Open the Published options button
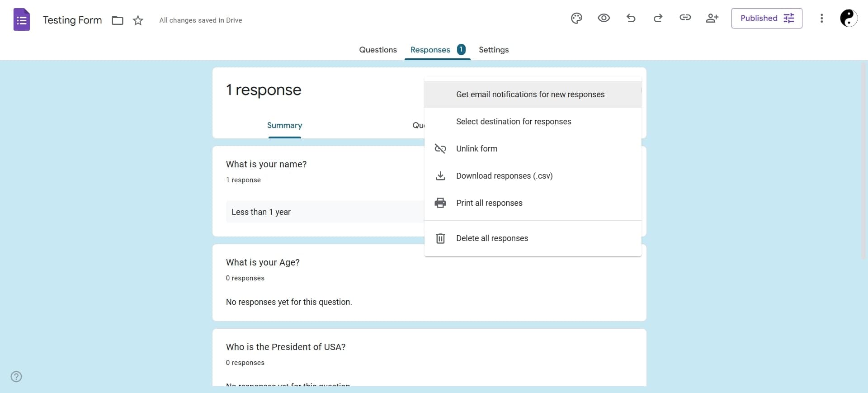This screenshot has height=393, width=868. [766, 19]
